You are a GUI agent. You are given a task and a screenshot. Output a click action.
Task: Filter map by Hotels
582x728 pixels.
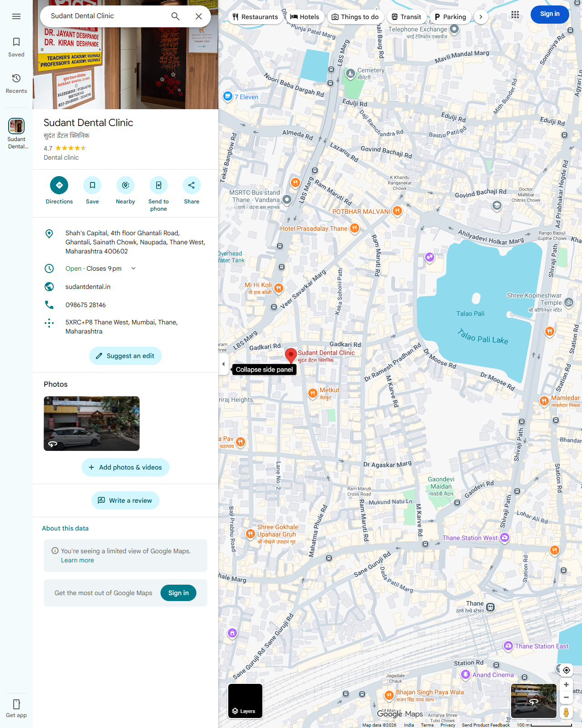click(x=305, y=17)
